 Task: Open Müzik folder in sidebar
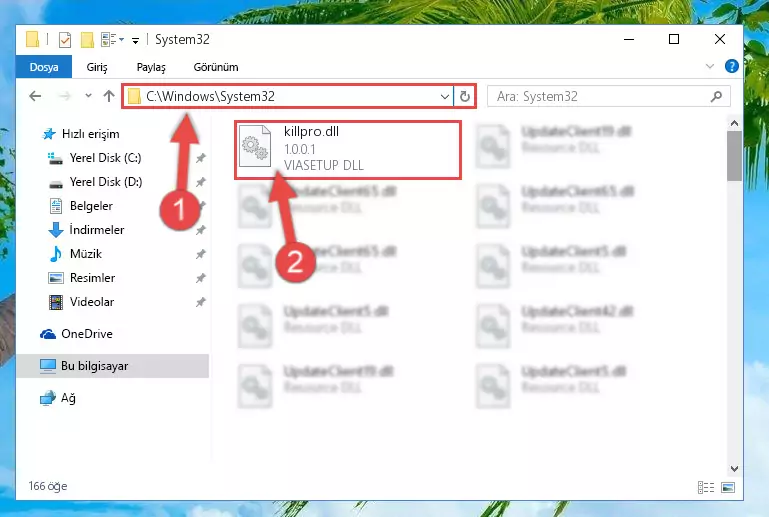86,254
